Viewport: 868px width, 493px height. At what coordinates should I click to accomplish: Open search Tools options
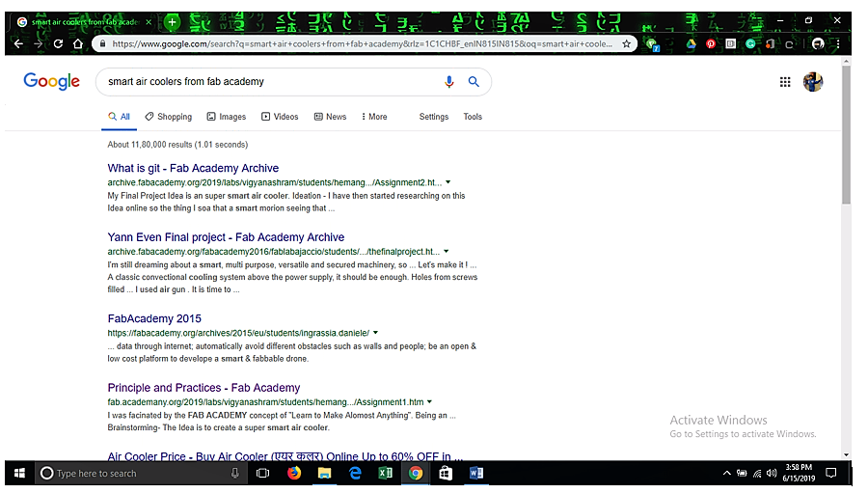point(473,117)
